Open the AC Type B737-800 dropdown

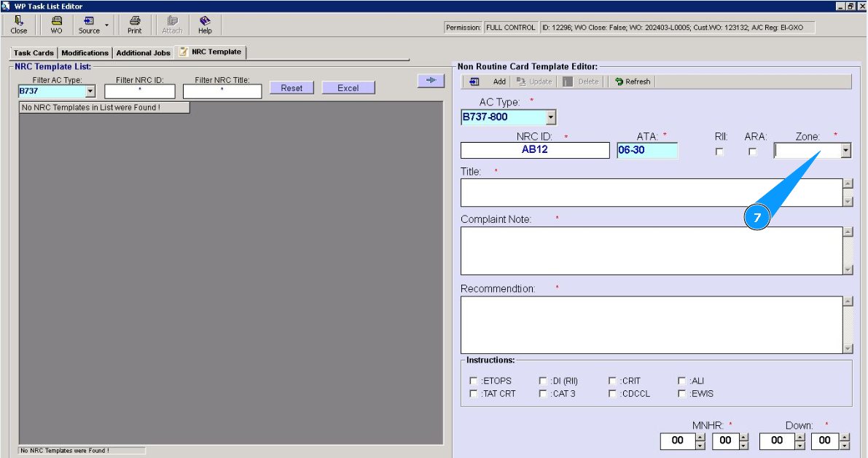pos(550,117)
